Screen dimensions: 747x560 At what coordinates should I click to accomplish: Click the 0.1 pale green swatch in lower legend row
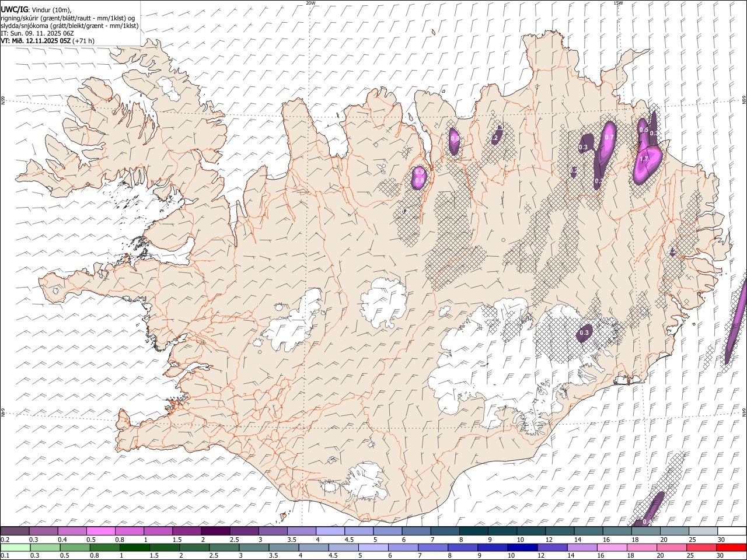pos(16,548)
